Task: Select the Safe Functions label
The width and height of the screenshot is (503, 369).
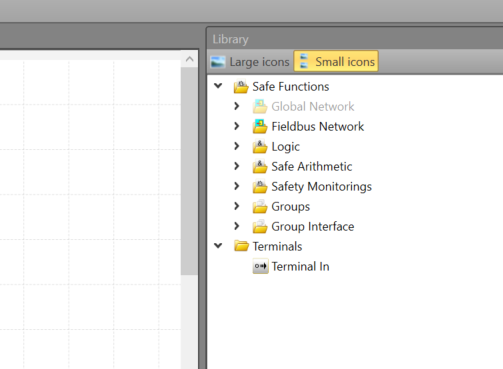Action: point(291,87)
